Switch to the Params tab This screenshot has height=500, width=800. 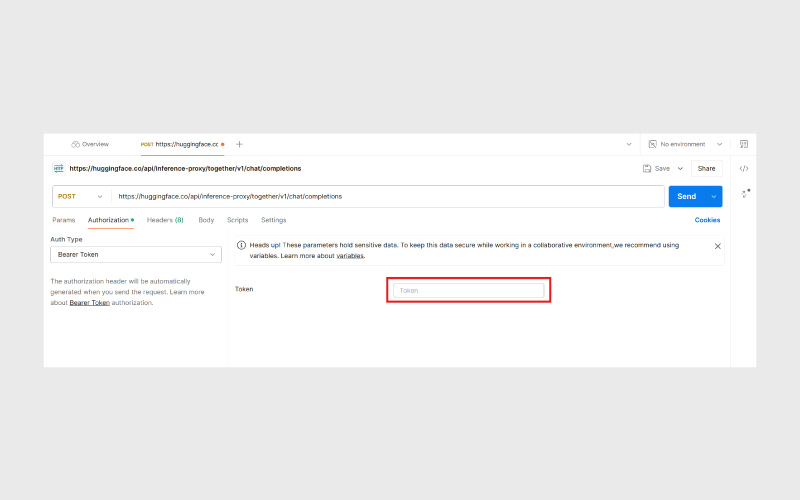[63, 220]
